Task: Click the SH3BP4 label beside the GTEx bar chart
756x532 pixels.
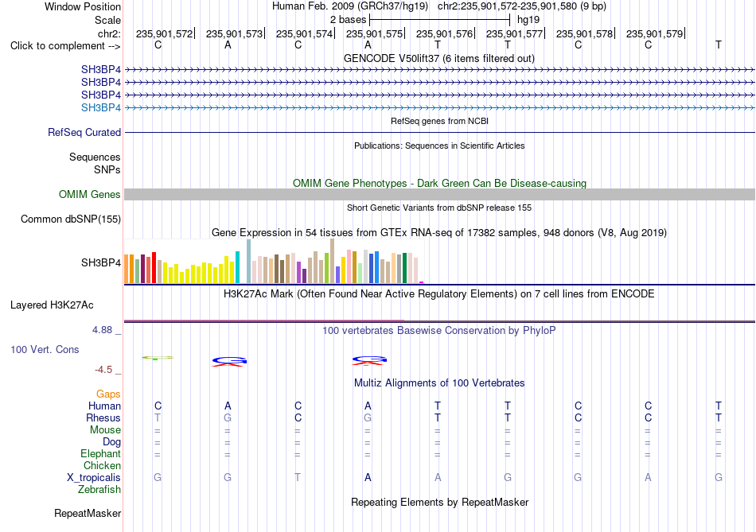Action: pyautogui.click(x=101, y=262)
